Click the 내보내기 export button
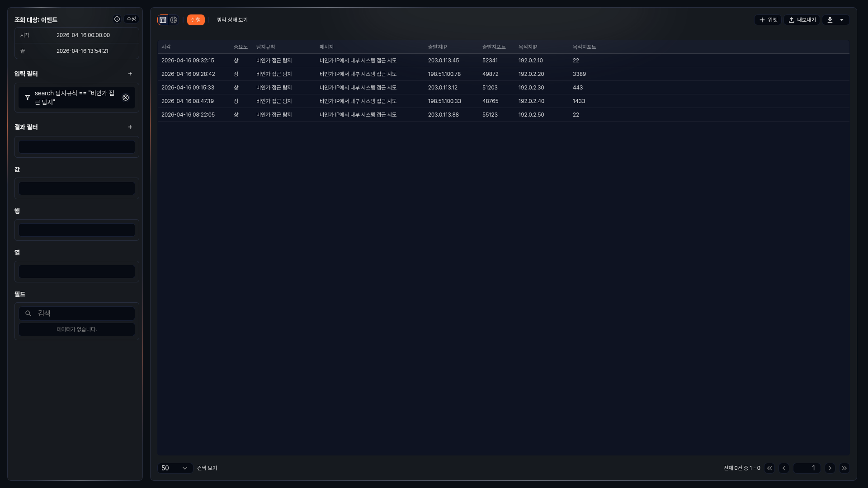 [802, 20]
